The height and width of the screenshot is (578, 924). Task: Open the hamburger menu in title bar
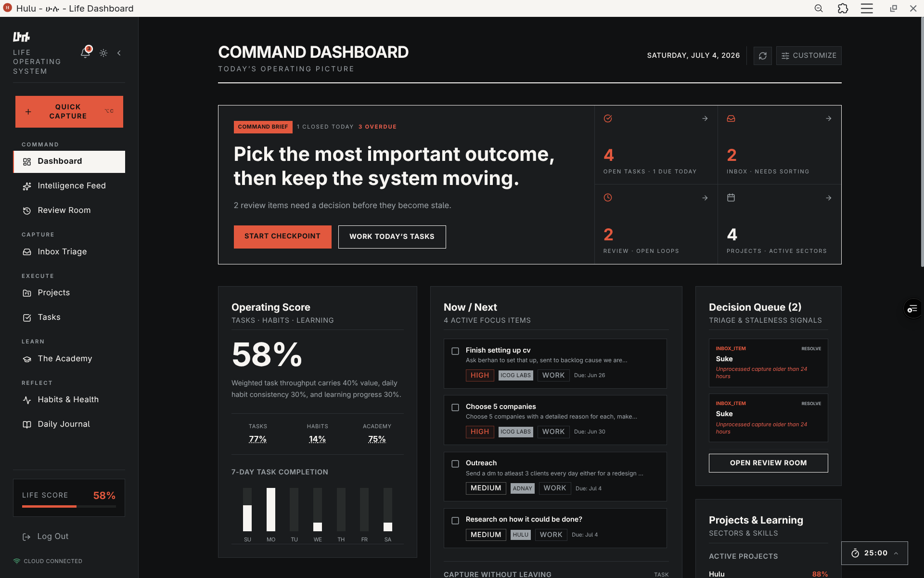click(867, 9)
